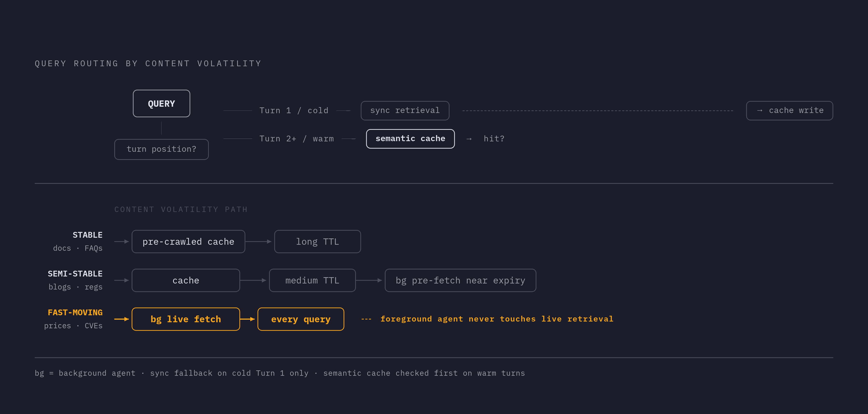Click the 'Turn 2+ / warm' label
Viewport: 868px width, 414px height.
[297, 139]
